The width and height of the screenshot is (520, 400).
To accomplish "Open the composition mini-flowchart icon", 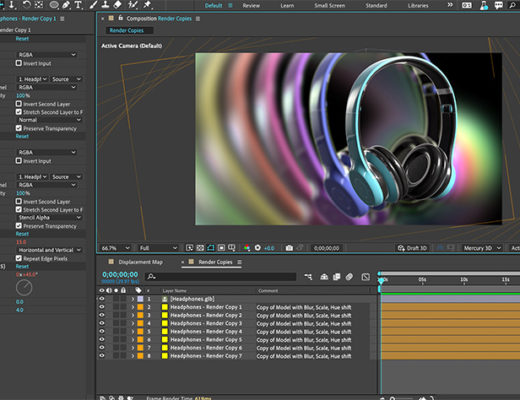I will 308,277.
